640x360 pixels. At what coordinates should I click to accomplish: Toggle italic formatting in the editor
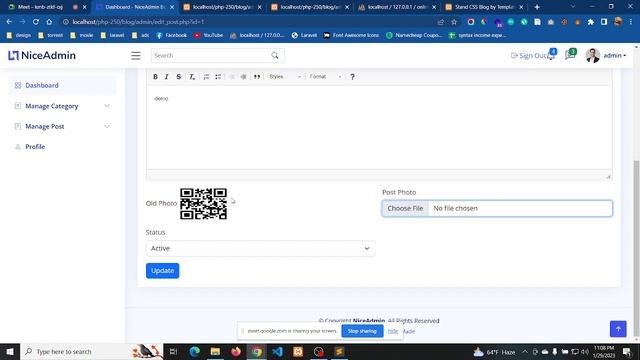click(167, 77)
